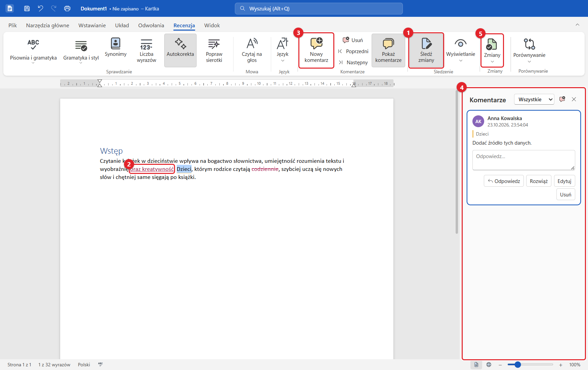Viewport: 588px width, 370px height.
Task: Click the comment icon beside Wszystkie filter
Action: pos(562,99)
